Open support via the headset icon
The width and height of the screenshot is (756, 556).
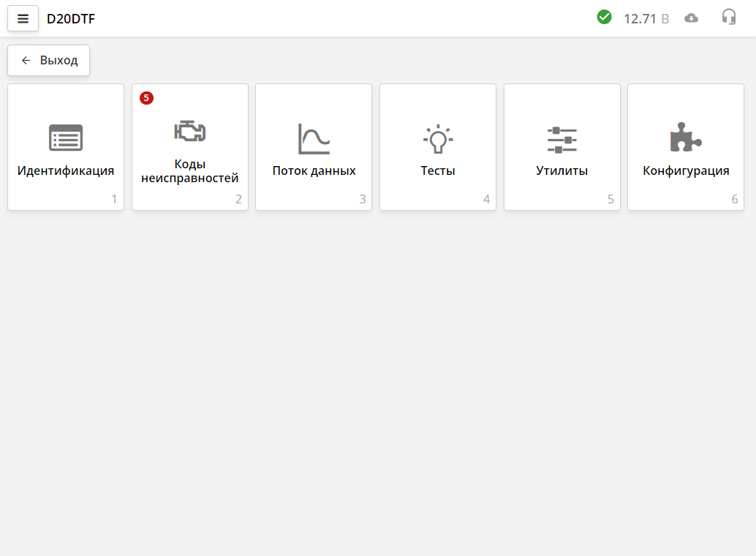click(x=728, y=18)
